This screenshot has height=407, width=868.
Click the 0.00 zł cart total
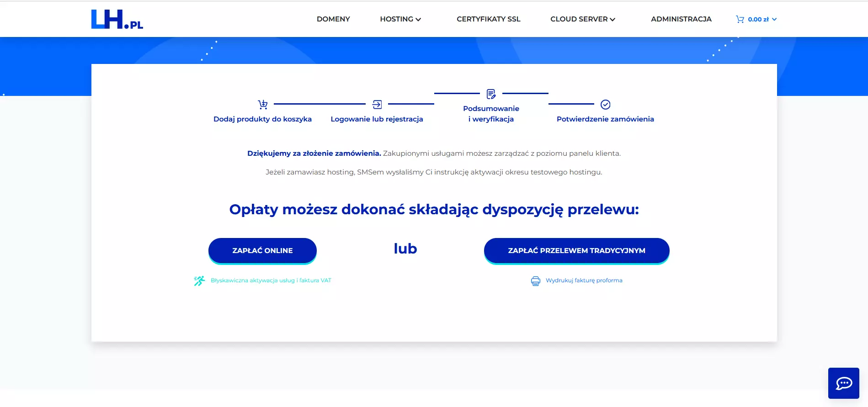point(758,19)
